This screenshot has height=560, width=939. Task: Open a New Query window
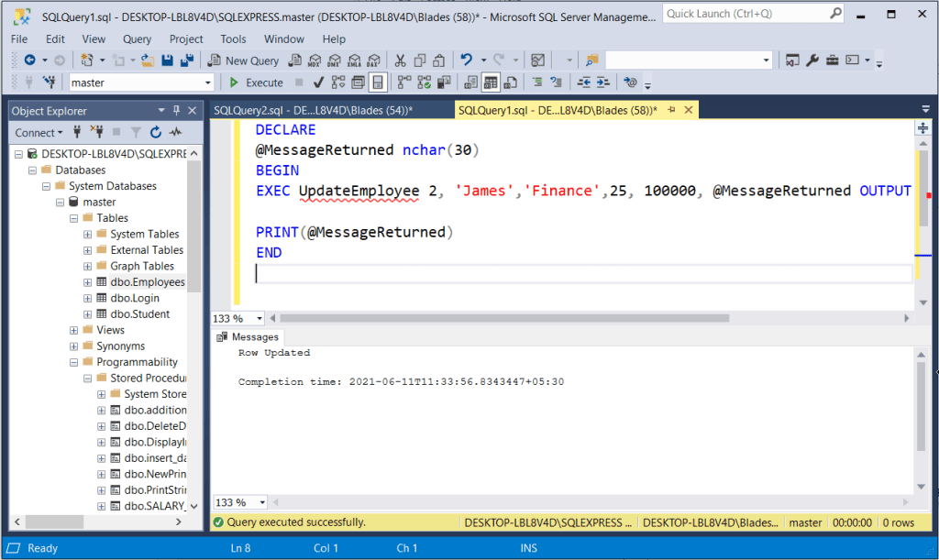click(x=242, y=60)
